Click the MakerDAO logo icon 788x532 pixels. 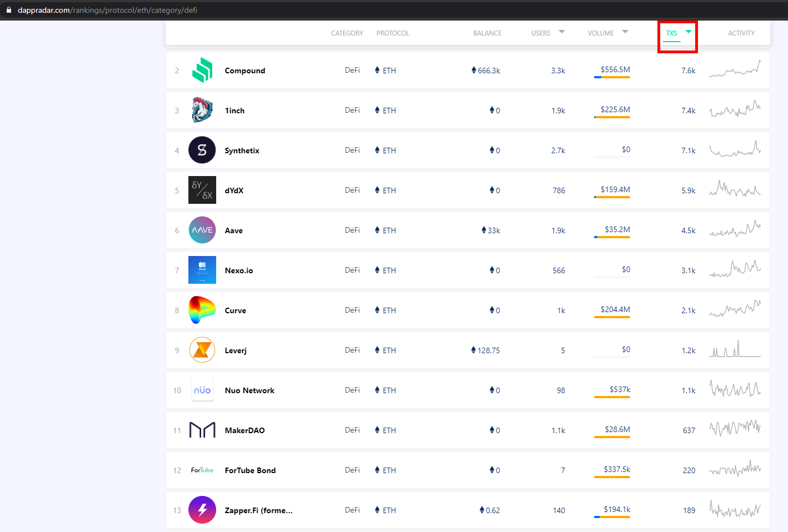click(202, 430)
